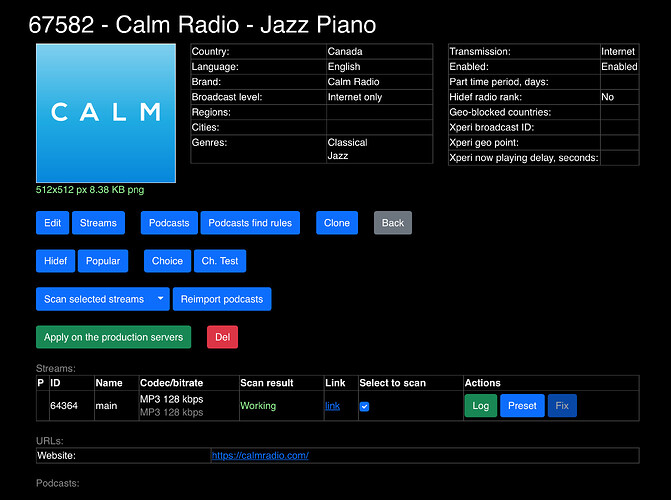Click the Internet transmission value
The image size is (671, 500).
point(618,51)
